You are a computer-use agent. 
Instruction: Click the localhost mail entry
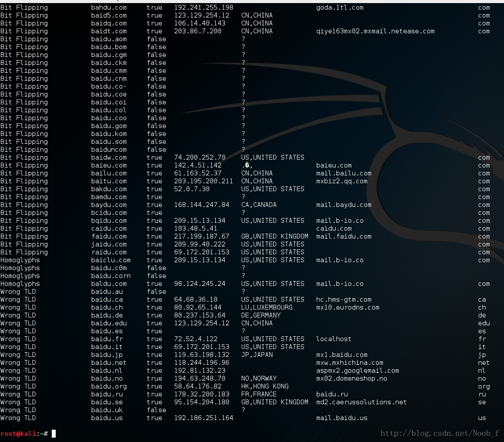tap(334, 339)
